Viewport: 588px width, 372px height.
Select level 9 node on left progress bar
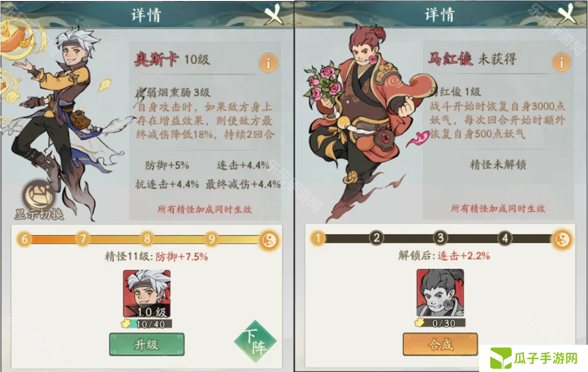click(x=211, y=239)
